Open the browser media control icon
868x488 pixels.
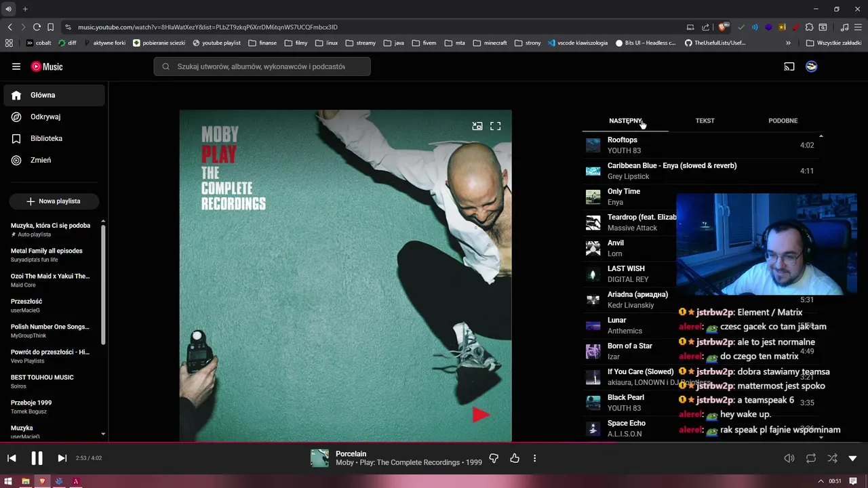[844, 27]
